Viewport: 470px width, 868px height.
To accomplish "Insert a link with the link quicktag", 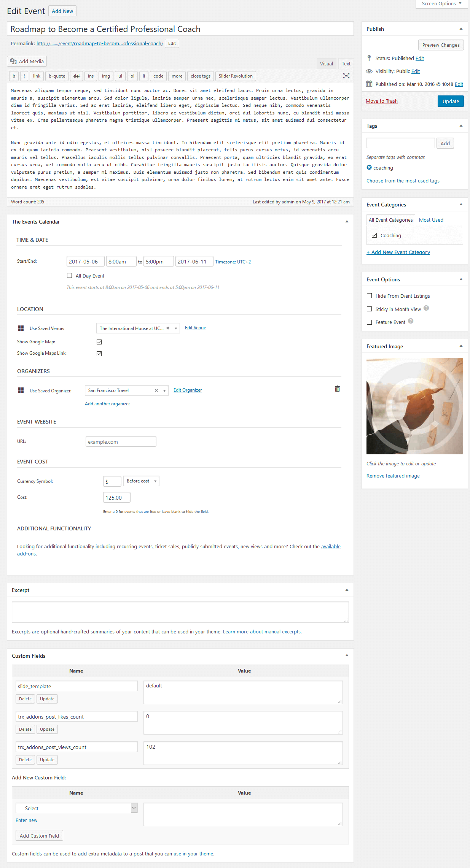I will coord(37,76).
